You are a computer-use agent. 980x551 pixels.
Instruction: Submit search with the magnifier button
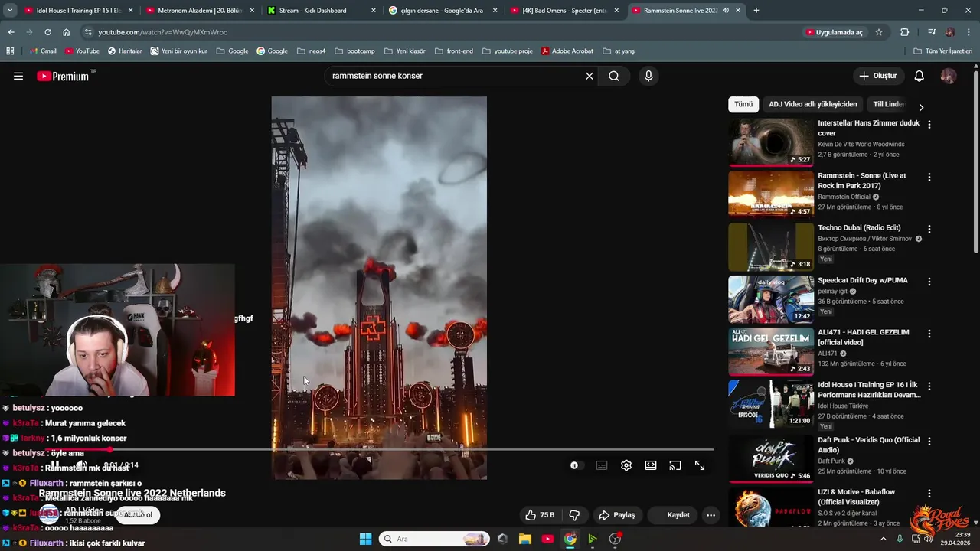(614, 76)
